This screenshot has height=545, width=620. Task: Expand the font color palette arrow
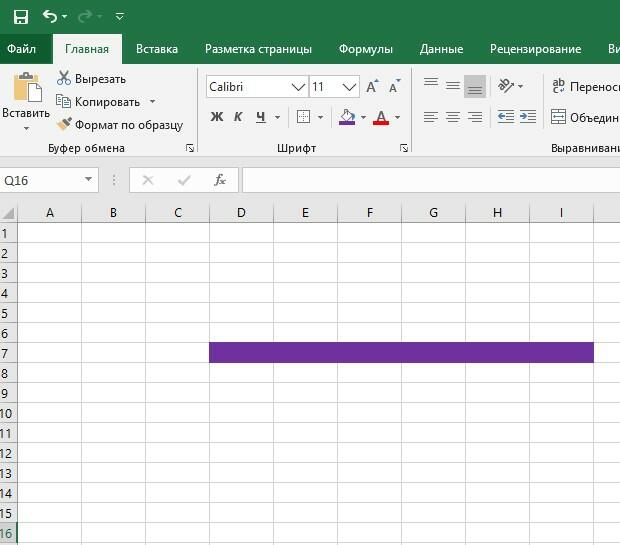pos(398,117)
